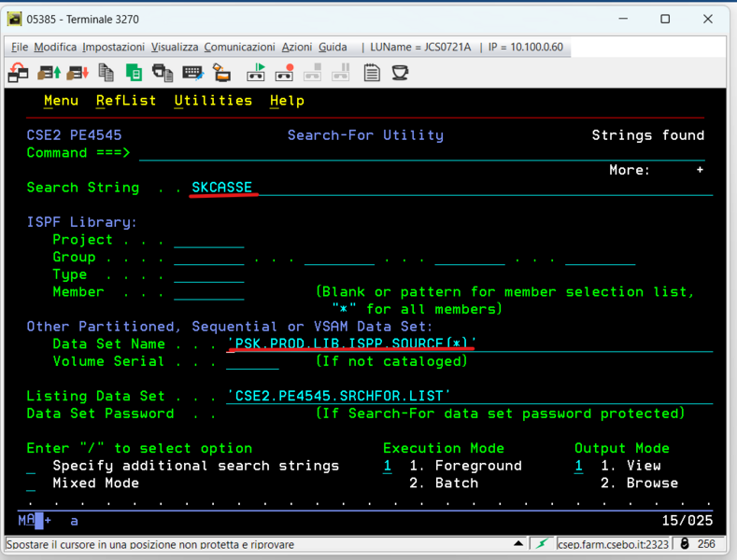Open the Utilities pull-down menu
737x560 pixels.
tap(213, 101)
